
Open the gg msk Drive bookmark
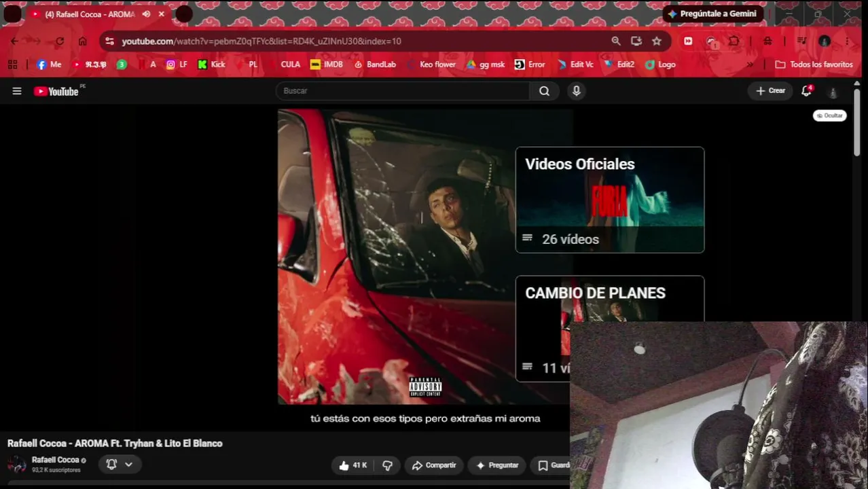486,65
